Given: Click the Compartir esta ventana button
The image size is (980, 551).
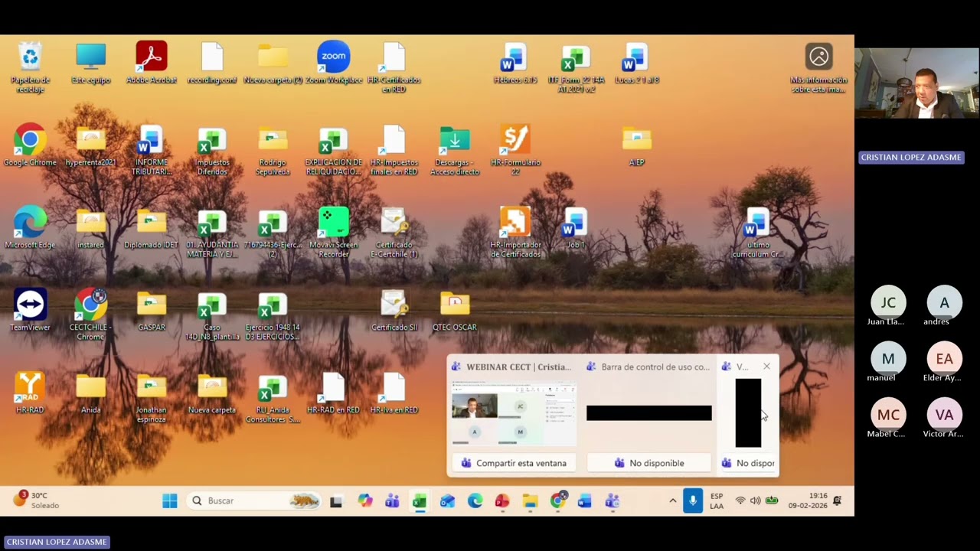Looking at the screenshot, I should coord(514,463).
